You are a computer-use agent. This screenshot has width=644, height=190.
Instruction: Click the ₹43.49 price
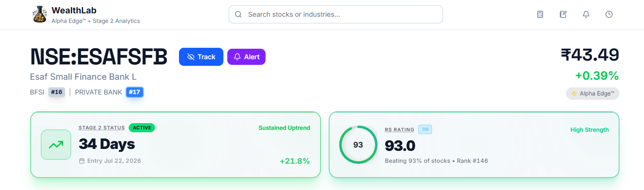coord(590,54)
